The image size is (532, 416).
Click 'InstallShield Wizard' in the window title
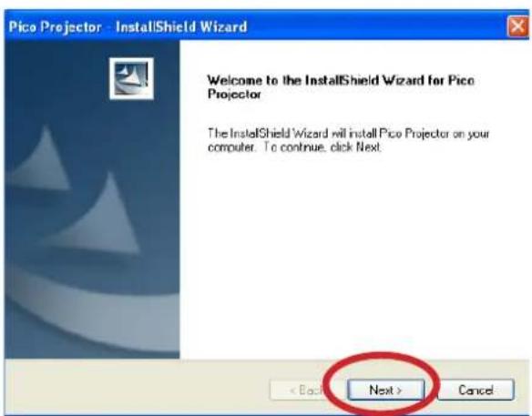click(181, 26)
